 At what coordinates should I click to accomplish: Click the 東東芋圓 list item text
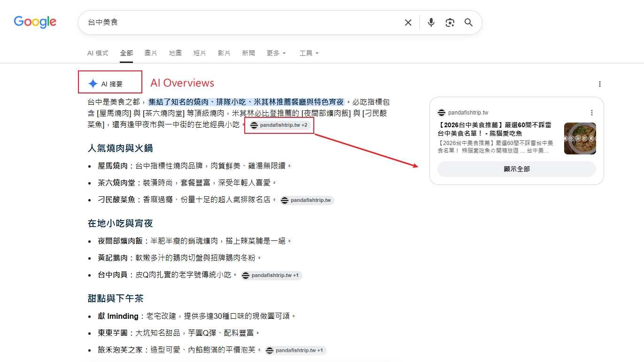coord(179,333)
